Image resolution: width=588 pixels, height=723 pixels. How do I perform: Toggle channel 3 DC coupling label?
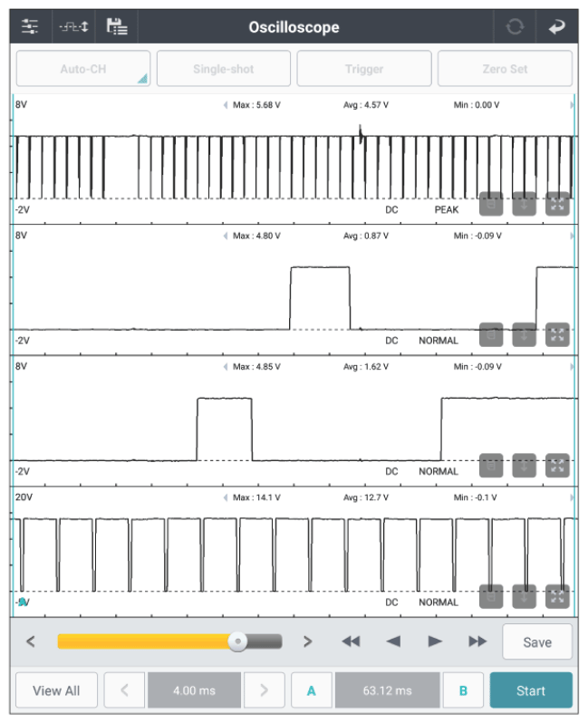tap(391, 472)
